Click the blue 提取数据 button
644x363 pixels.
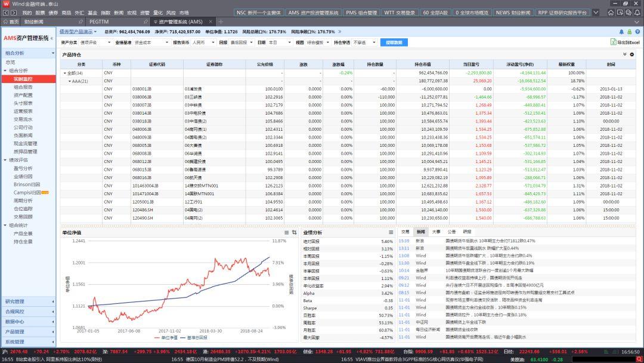pos(394,42)
